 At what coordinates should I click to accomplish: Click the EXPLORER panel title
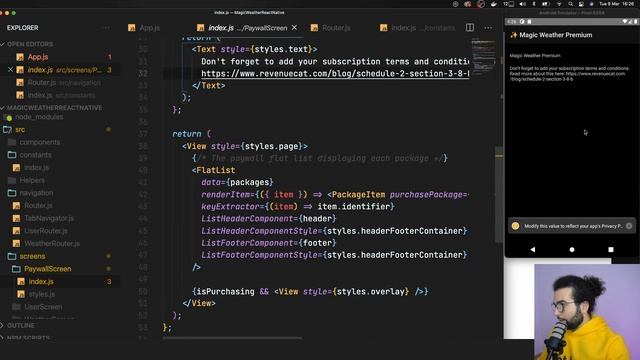pyautogui.click(x=22, y=28)
